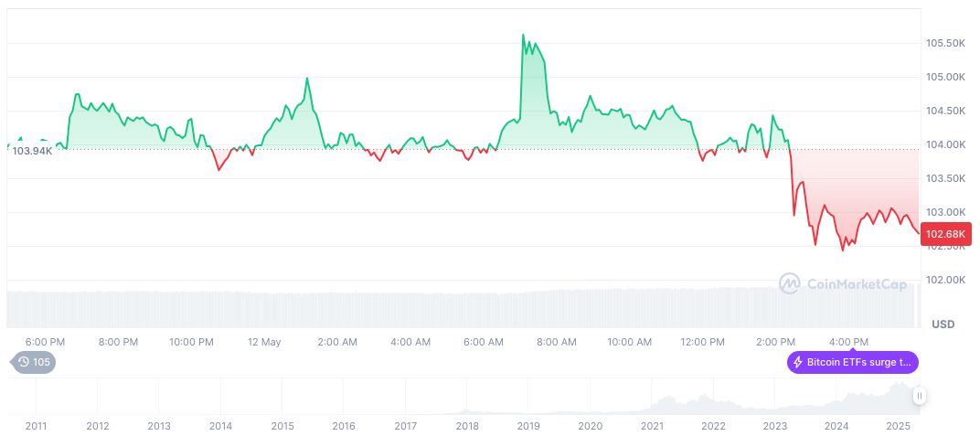The width and height of the screenshot is (980, 436).
Task: Click the 4:00 PM time axis label
Action: pos(849,342)
